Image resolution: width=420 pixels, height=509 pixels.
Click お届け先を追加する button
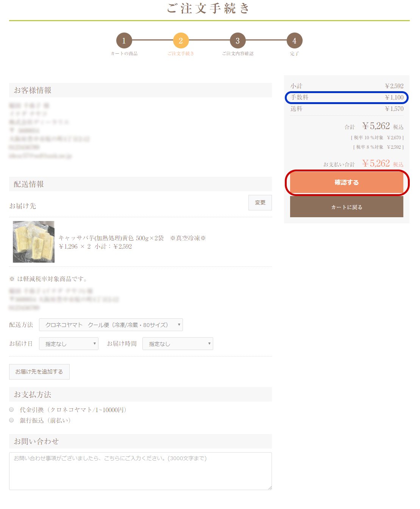click(x=39, y=372)
